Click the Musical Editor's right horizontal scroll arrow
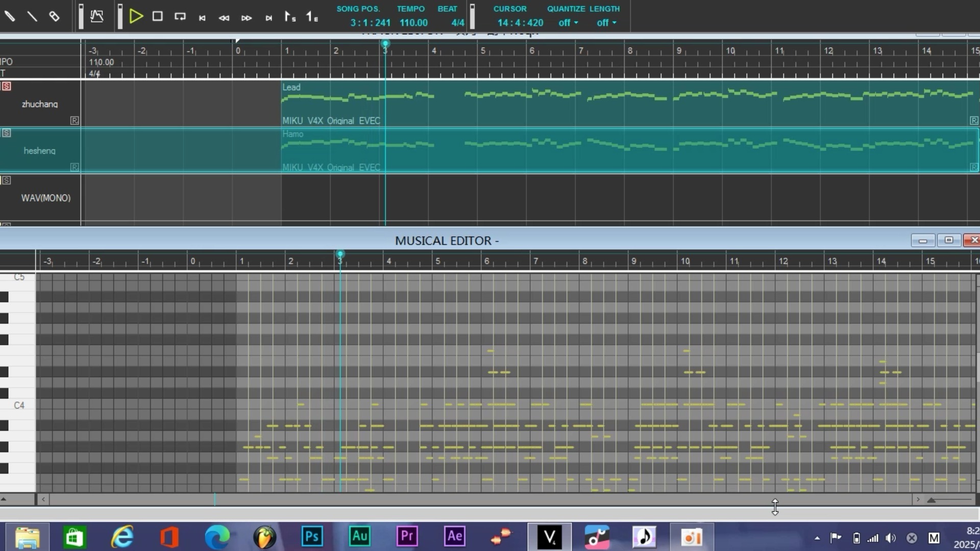 coord(918,499)
